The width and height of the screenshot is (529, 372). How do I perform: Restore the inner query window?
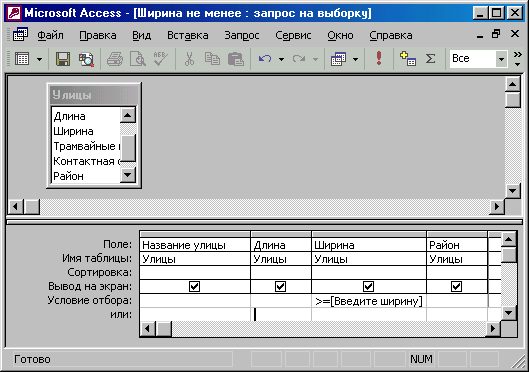(x=496, y=34)
